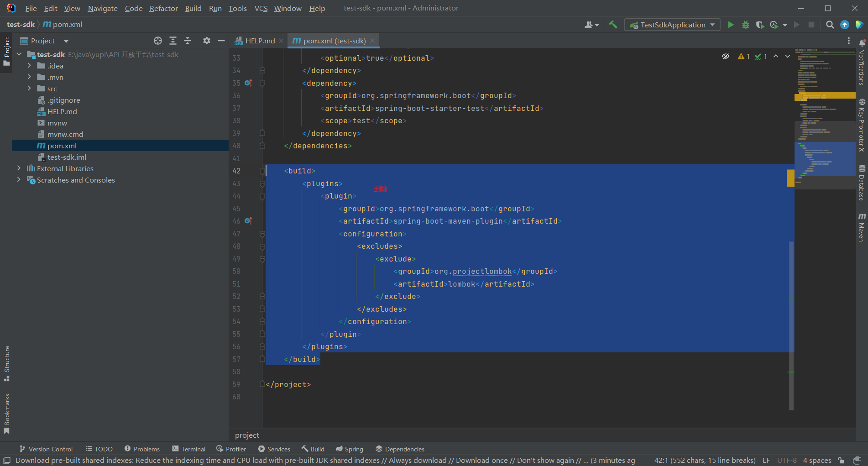
Task: Click the editor vertical scrollbar thumb
Action: (791, 325)
